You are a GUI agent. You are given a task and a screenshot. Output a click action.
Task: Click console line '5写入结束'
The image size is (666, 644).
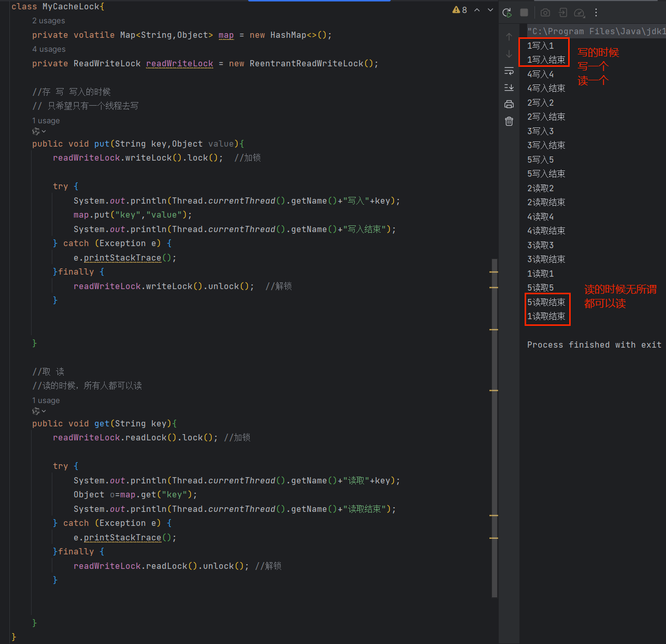coord(546,174)
